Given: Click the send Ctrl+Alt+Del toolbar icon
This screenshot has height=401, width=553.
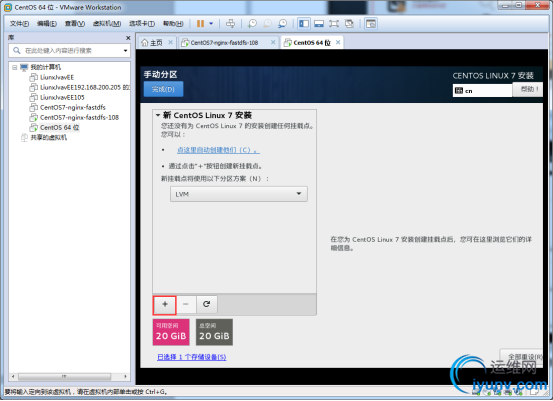Looking at the screenshot, I should (x=230, y=24).
